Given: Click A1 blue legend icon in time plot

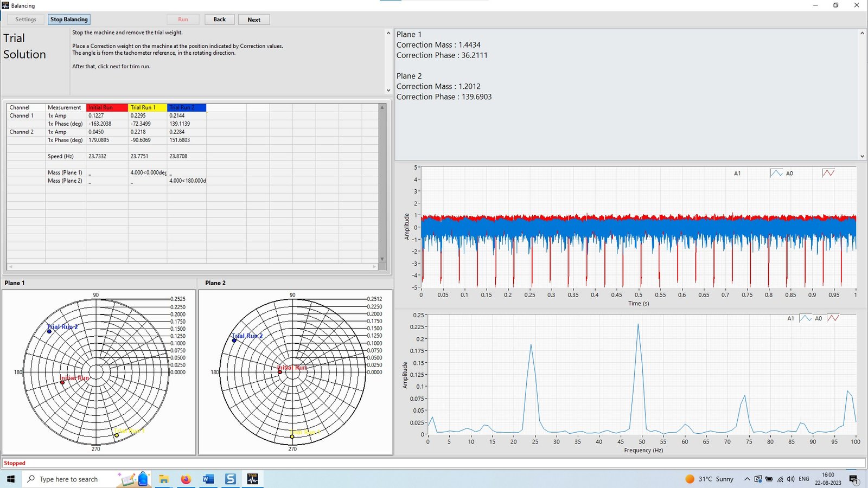Looking at the screenshot, I should [776, 174].
